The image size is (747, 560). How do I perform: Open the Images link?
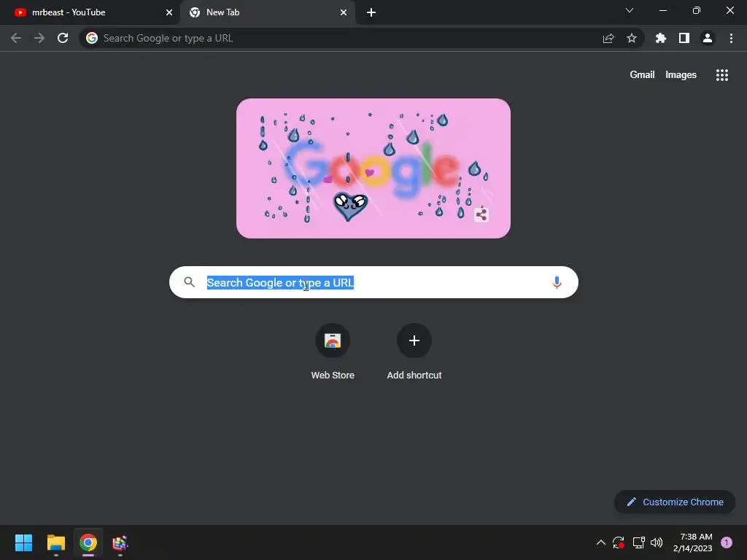681,75
